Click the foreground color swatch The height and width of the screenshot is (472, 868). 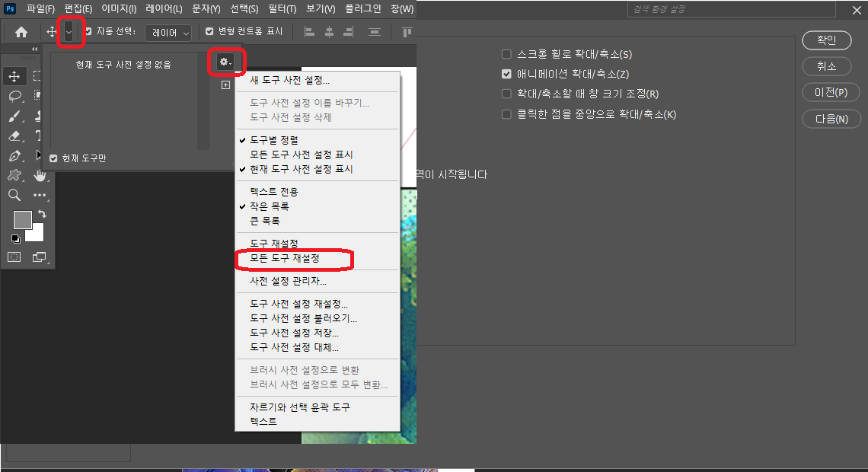[x=22, y=218]
